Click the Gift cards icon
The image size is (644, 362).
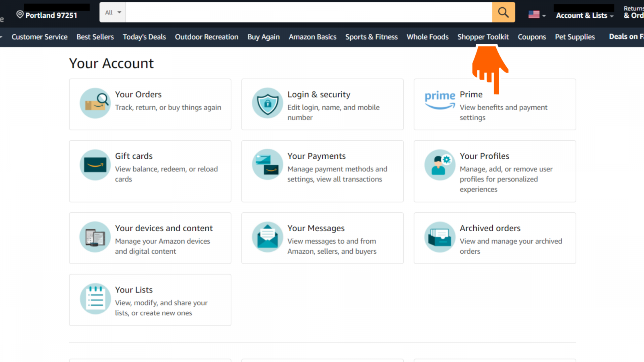tap(95, 165)
